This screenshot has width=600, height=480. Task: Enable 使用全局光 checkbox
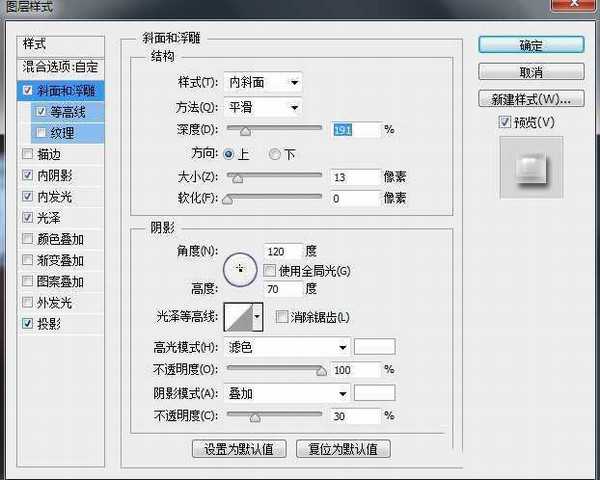tap(269, 271)
